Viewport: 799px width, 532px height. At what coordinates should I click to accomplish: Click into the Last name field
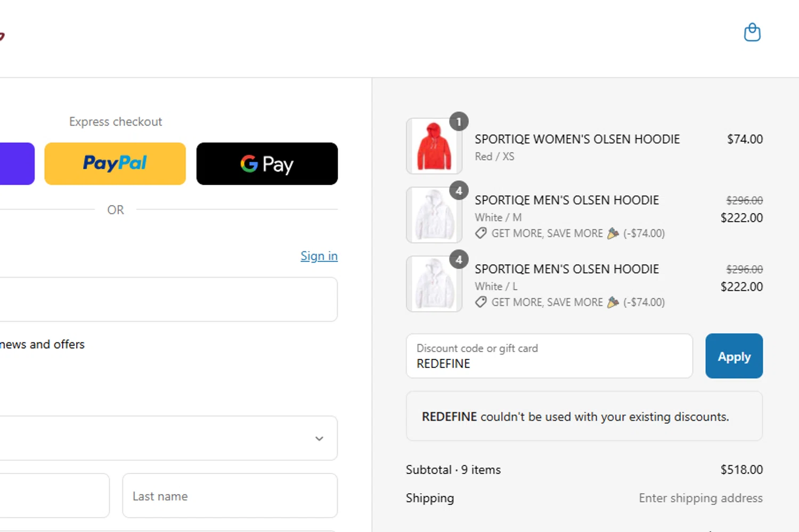(x=230, y=496)
